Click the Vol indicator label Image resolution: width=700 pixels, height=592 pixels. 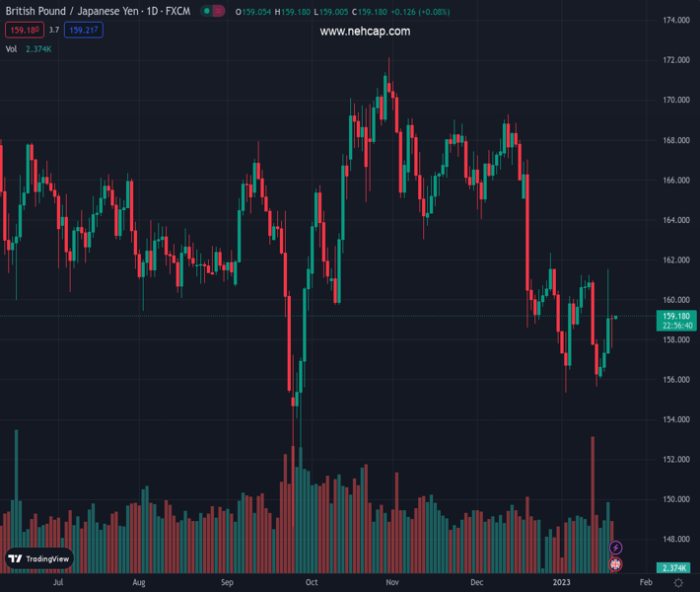click(11, 48)
